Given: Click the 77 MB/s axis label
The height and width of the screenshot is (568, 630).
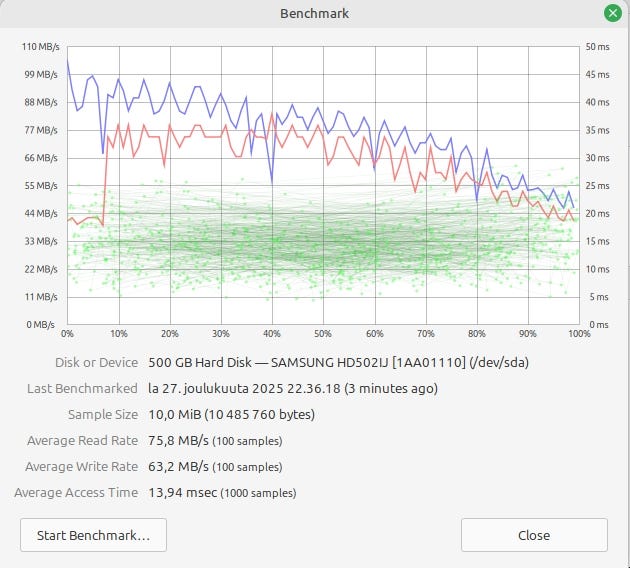Looking at the screenshot, I should pos(41,130).
